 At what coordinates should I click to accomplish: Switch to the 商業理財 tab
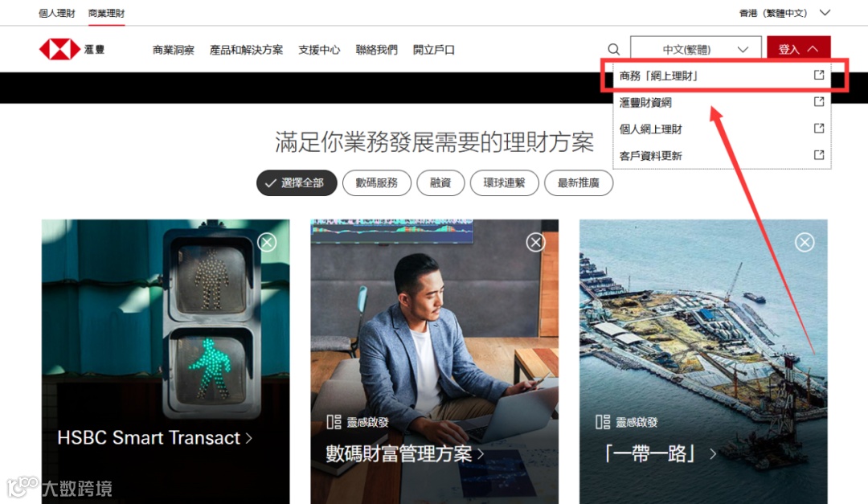point(106,13)
